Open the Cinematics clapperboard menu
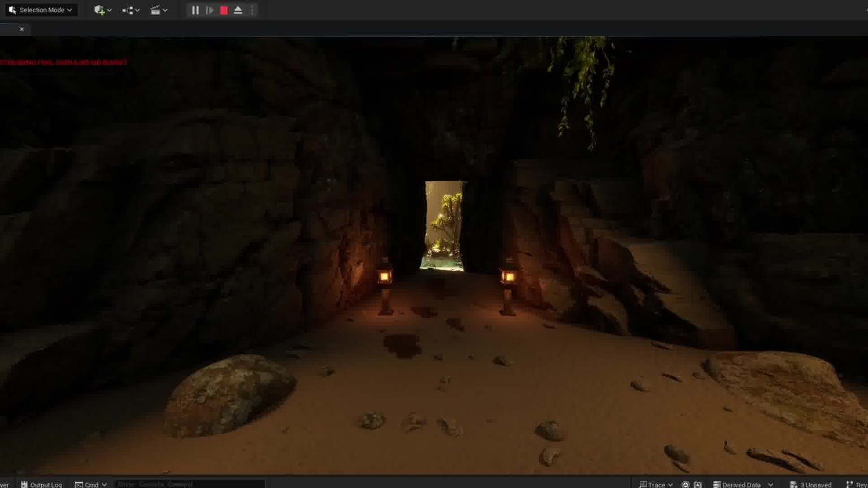This screenshot has width=868, height=488. (158, 10)
